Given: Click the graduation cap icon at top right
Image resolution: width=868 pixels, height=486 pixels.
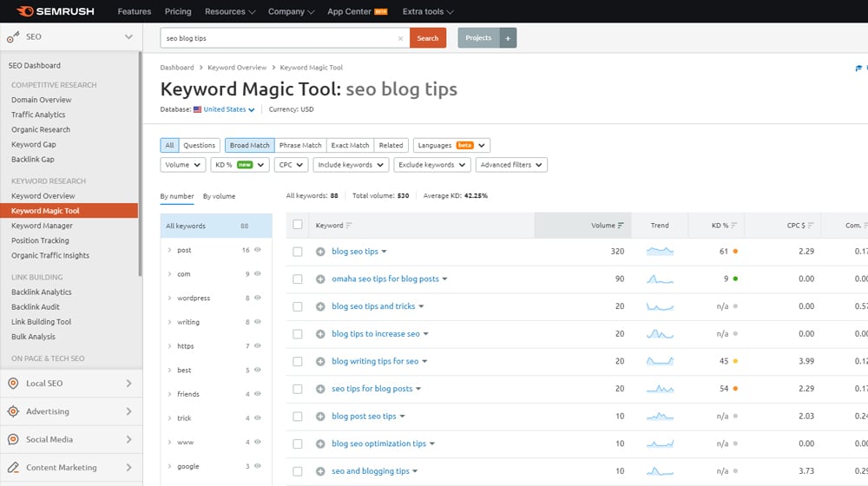Looking at the screenshot, I should [x=858, y=68].
